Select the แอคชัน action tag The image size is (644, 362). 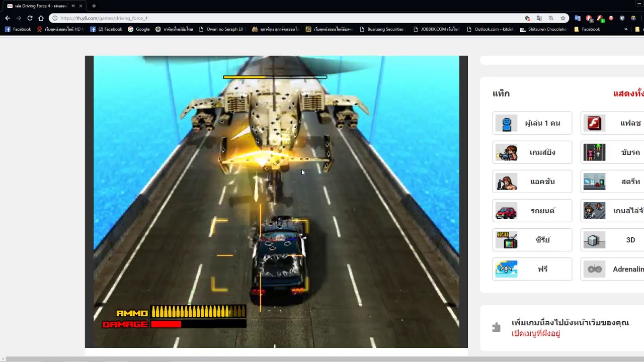pos(532,182)
